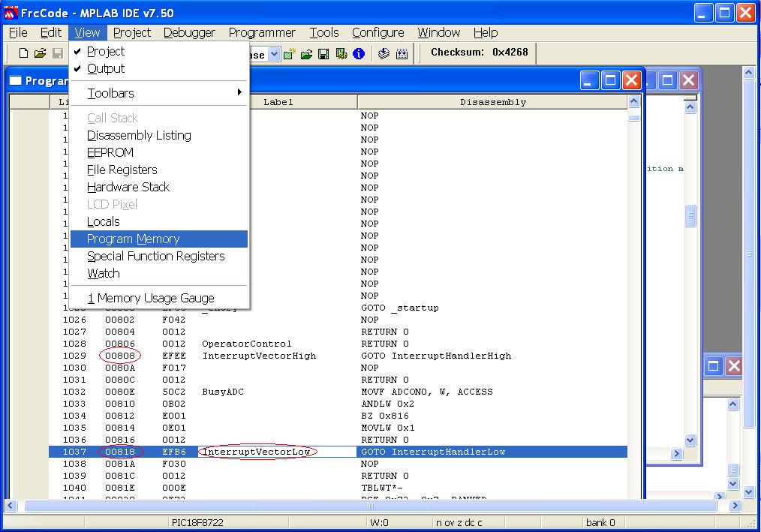Click main window vertical scroll down arrow

748,492
